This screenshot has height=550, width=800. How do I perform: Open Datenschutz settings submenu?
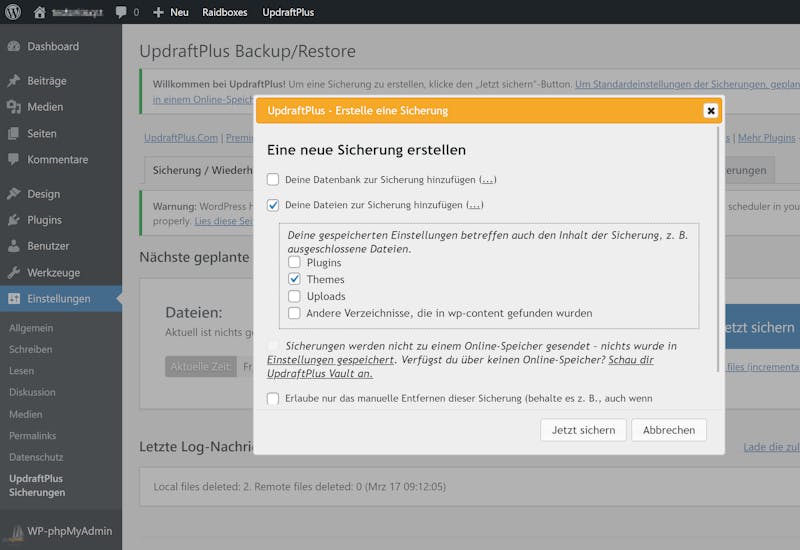36,457
